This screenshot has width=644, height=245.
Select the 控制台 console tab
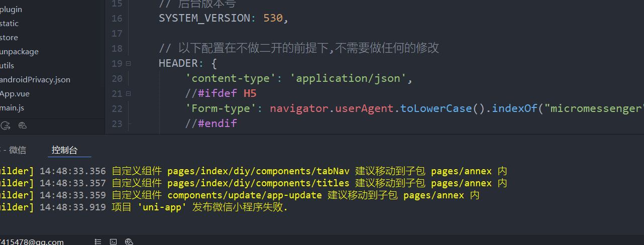tap(64, 150)
